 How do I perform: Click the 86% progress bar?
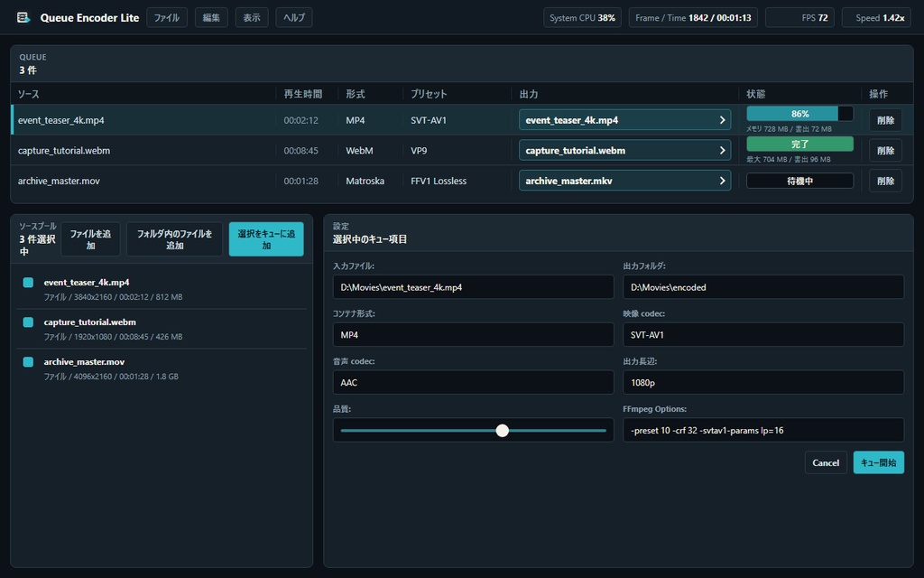point(799,114)
